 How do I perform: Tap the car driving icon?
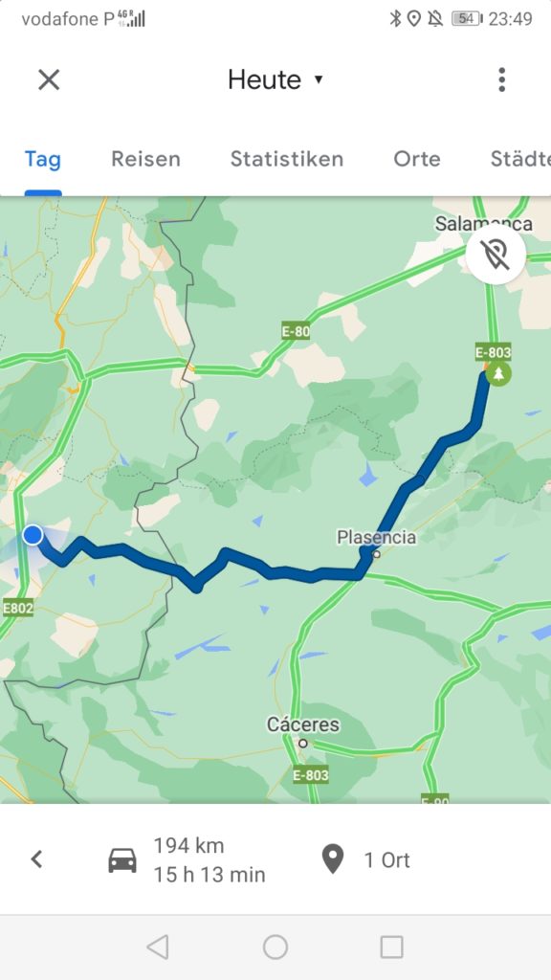point(122,860)
